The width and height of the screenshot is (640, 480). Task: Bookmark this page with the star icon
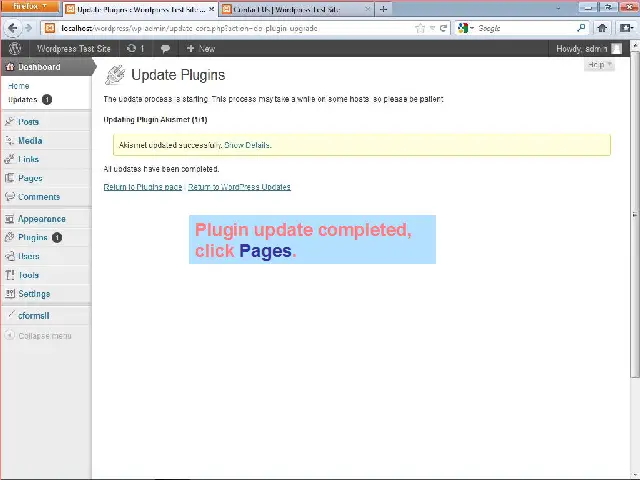[420, 28]
